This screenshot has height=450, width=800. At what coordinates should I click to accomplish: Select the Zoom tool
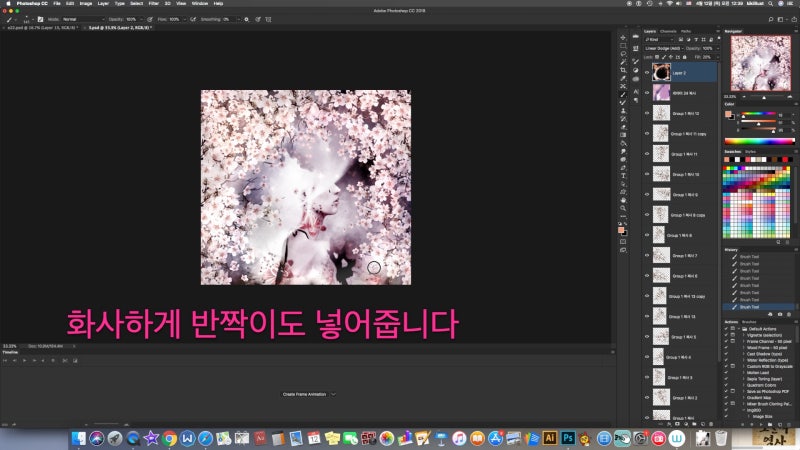[623, 208]
